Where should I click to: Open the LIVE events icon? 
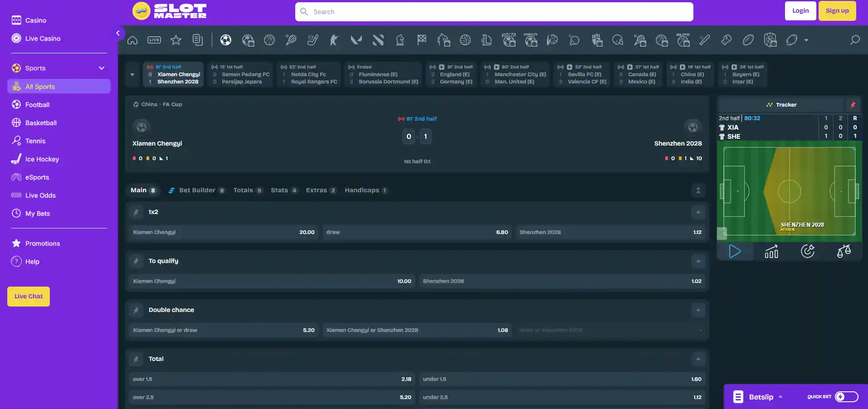154,40
